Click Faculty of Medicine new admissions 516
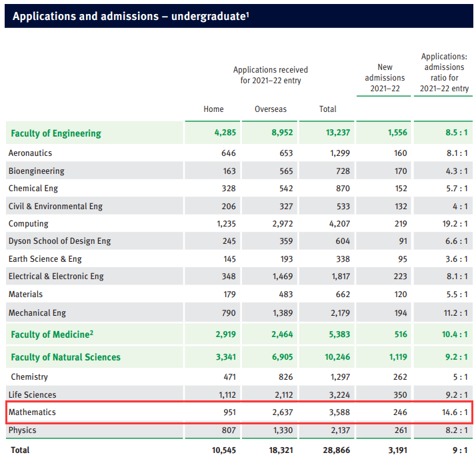 click(x=401, y=334)
